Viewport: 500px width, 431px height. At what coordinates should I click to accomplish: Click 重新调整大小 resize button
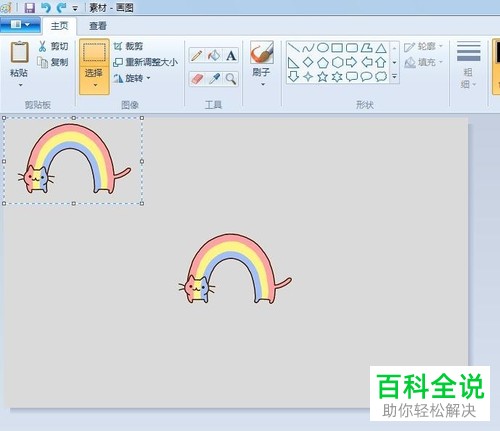pos(146,62)
